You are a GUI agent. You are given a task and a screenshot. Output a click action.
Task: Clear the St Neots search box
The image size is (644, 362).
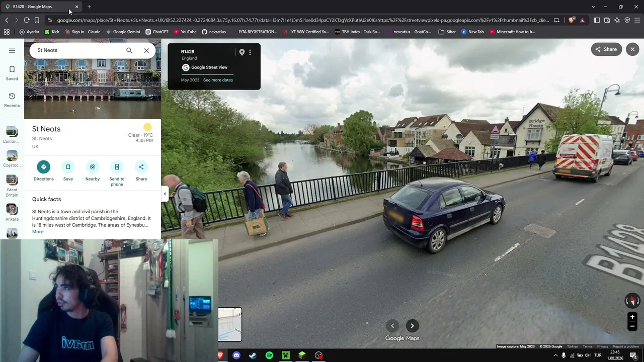(146, 50)
